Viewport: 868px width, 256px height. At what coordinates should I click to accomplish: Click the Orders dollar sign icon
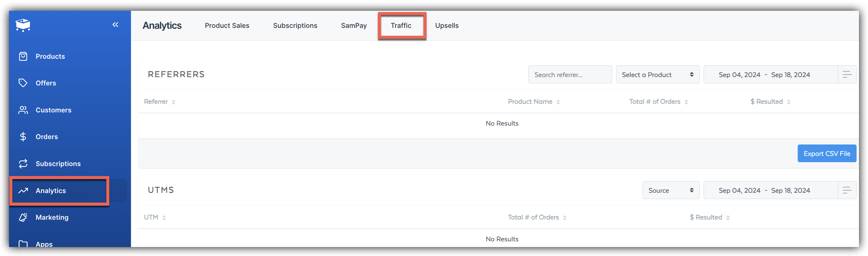point(23,137)
